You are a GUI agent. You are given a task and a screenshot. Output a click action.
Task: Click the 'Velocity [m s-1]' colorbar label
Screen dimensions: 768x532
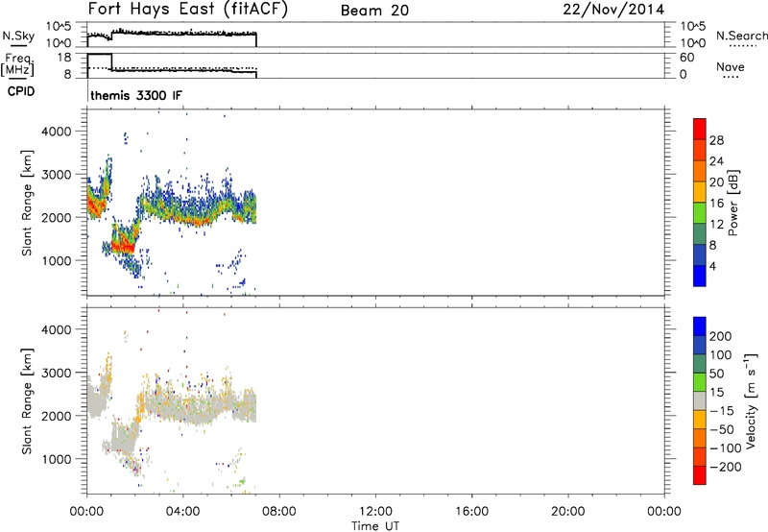coord(751,400)
